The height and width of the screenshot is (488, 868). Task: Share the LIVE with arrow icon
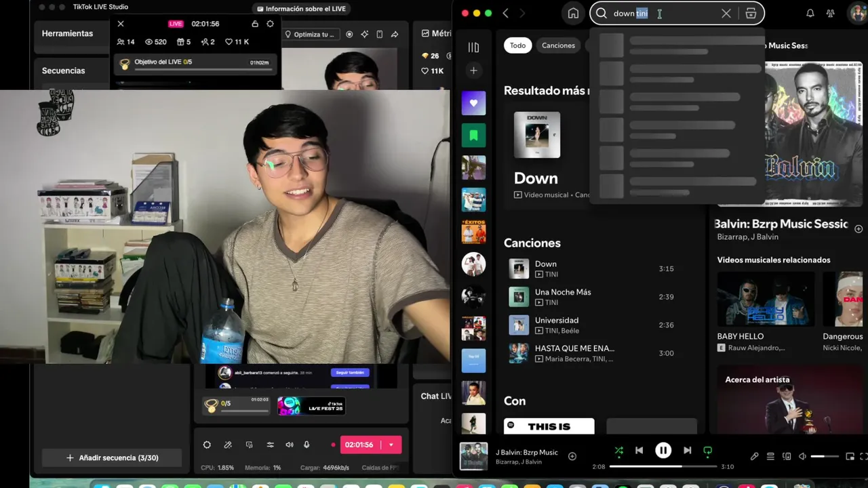pyautogui.click(x=395, y=35)
